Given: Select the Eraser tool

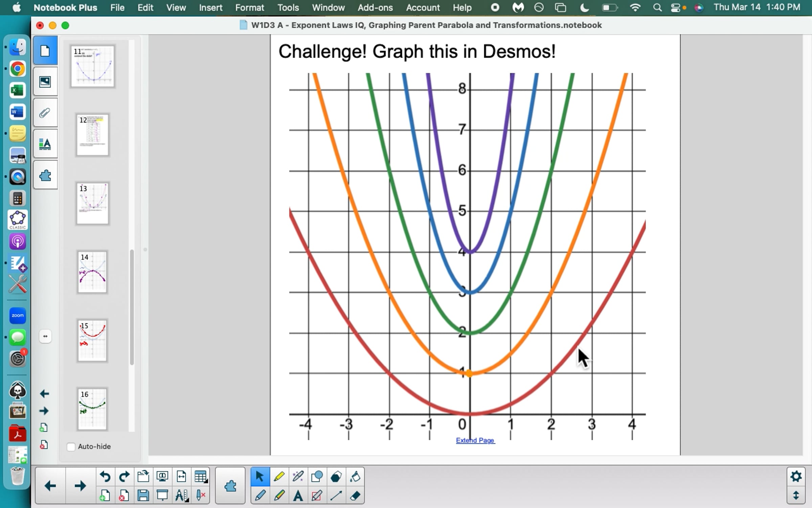Looking at the screenshot, I should tap(355, 496).
